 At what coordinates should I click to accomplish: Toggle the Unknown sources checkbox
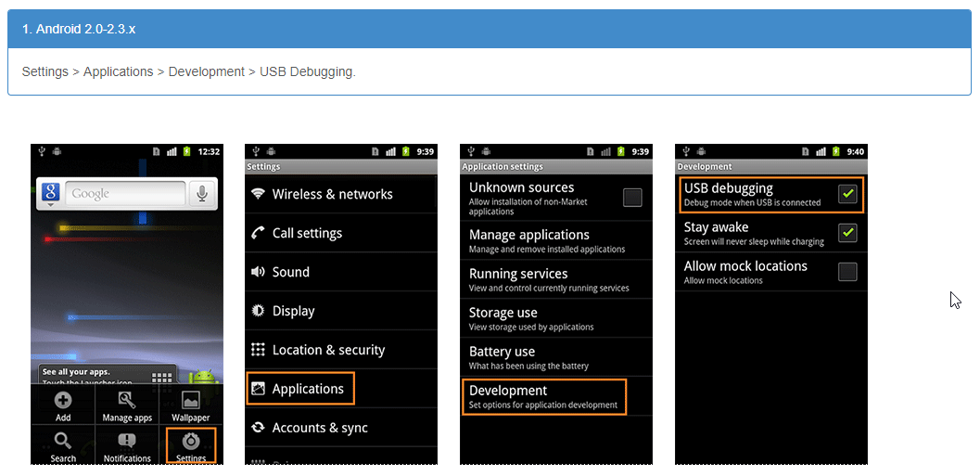coord(632,198)
